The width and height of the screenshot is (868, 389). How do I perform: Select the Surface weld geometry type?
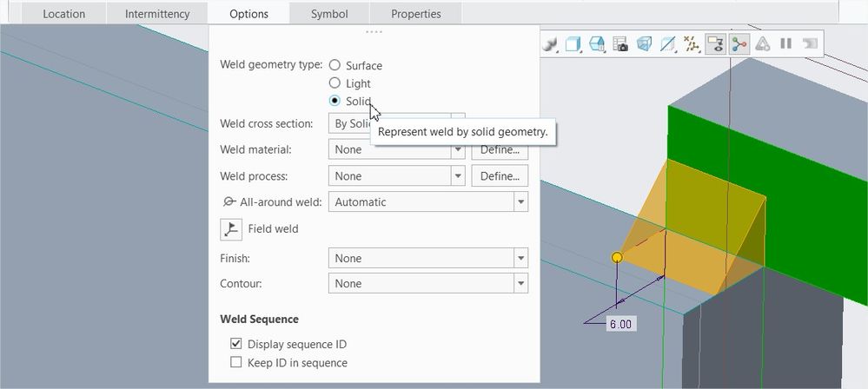[335, 65]
